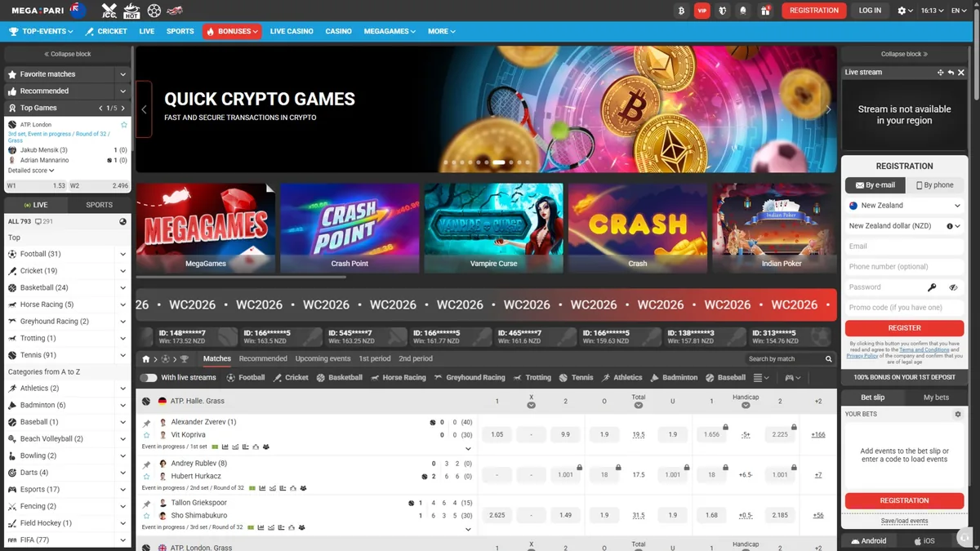Open the BONUSES menu
Screen dimensions: 980x551
coord(232,31)
